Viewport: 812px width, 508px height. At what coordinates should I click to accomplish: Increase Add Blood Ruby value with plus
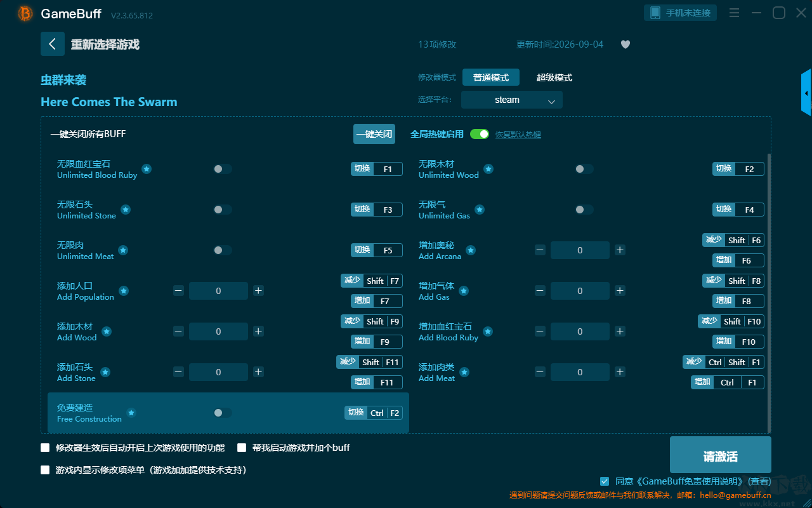(x=620, y=331)
